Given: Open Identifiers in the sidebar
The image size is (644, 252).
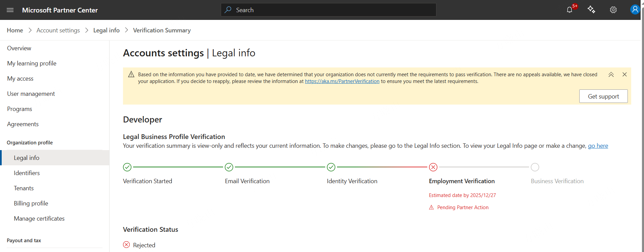Looking at the screenshot, I should point(27,173).
